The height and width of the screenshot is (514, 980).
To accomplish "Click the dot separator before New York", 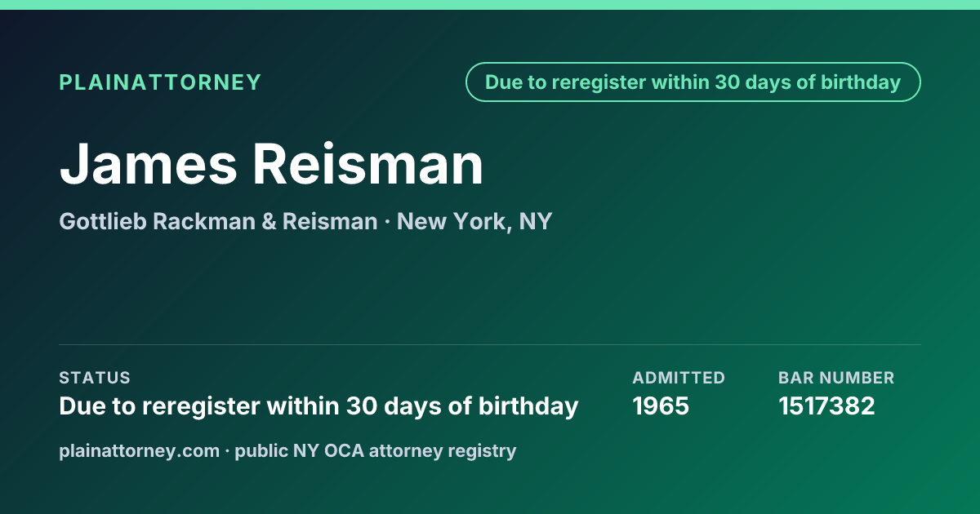I will click(x=387, y=221).
